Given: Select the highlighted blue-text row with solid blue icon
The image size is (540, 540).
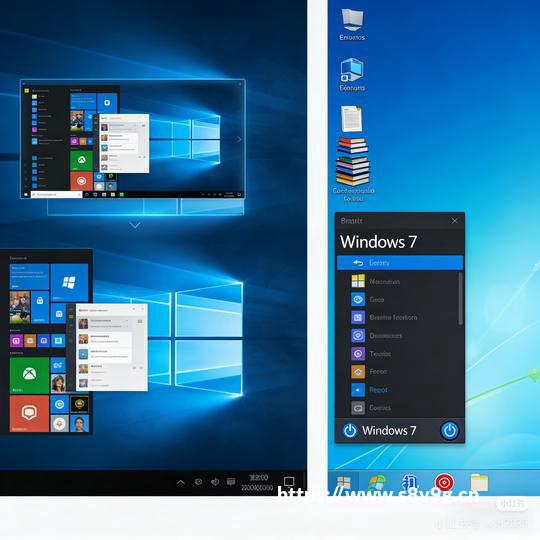Looking at the screenshot, I should (x=399, y=390).
